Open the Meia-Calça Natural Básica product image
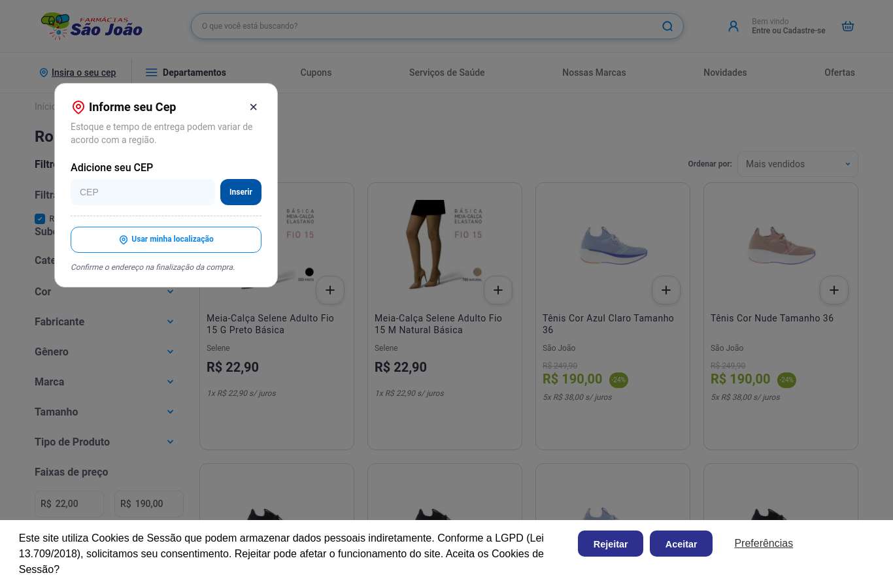 (445, 244)
